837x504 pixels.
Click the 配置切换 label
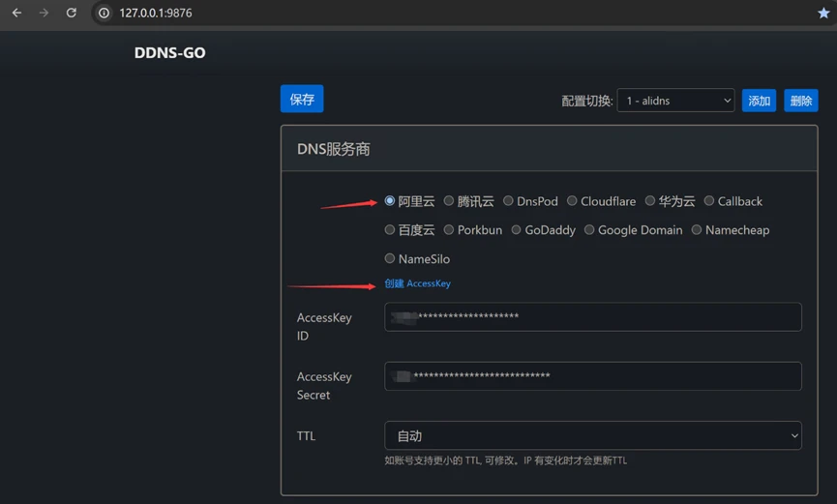[586, 101]
